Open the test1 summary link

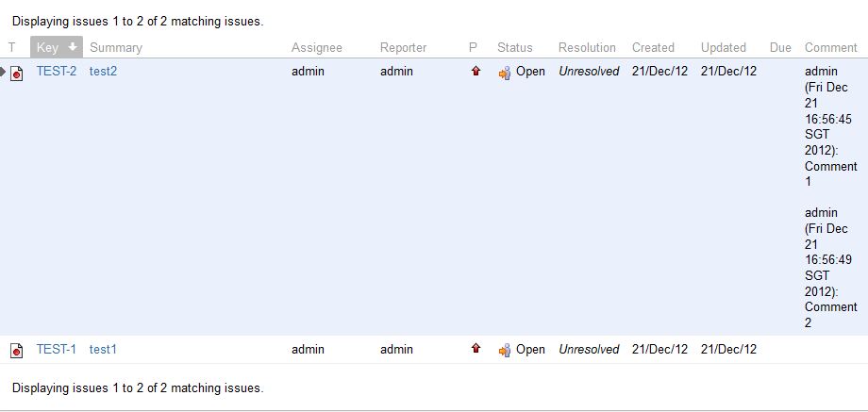[x=103, y=350]
